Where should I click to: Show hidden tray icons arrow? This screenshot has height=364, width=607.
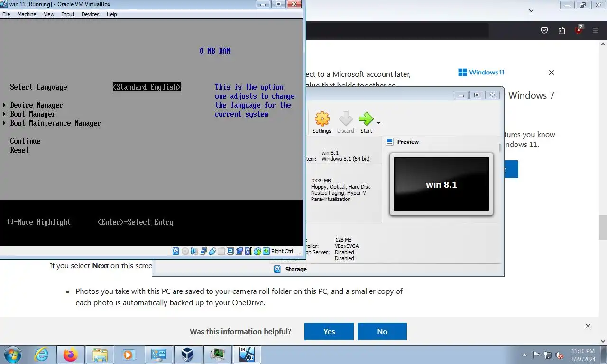524,355
